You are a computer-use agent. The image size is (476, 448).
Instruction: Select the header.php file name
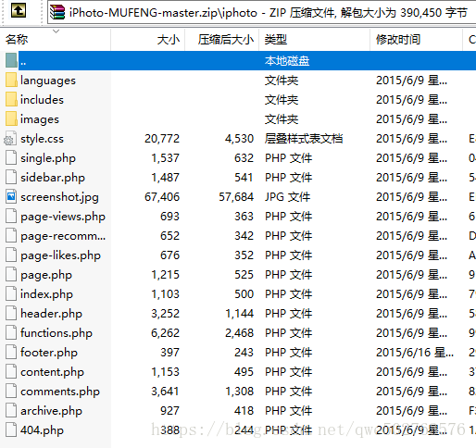(x=51, y=314)
